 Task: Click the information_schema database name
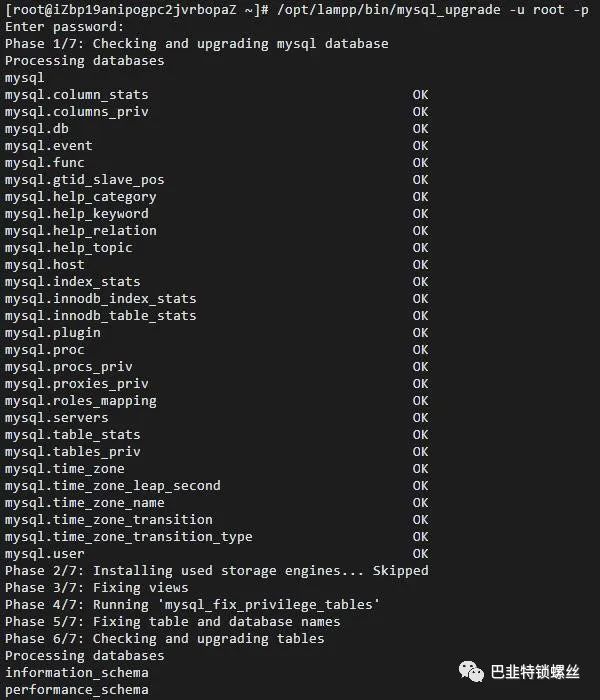tap(76, 673)
